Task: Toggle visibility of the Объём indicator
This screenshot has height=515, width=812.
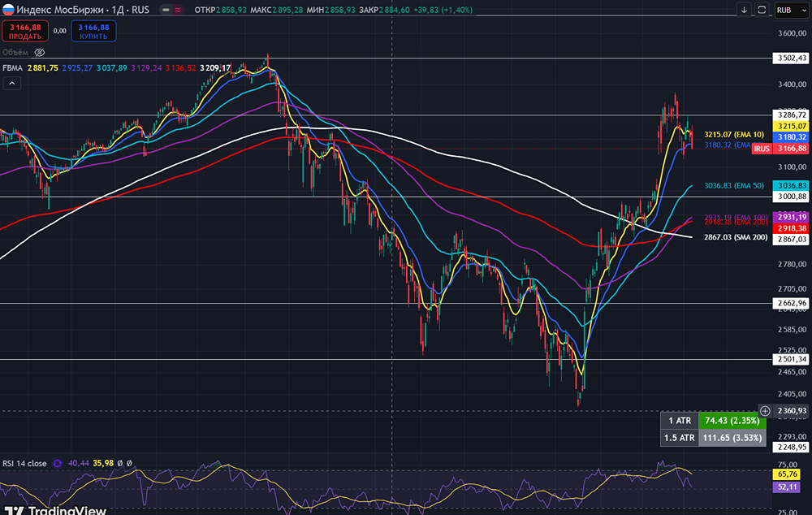Action: point(39,52)
